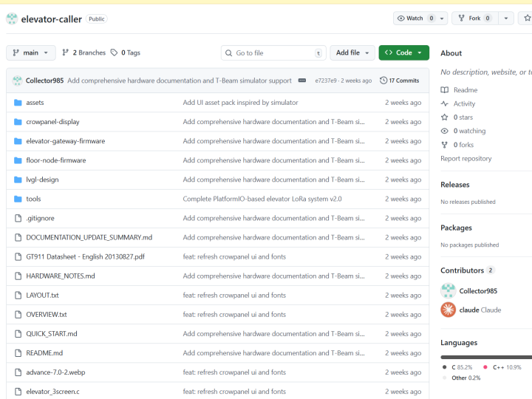Open the Fork list dropdown arrow
This screenshot has height=399, width=532.
click(x=506, y=18)
